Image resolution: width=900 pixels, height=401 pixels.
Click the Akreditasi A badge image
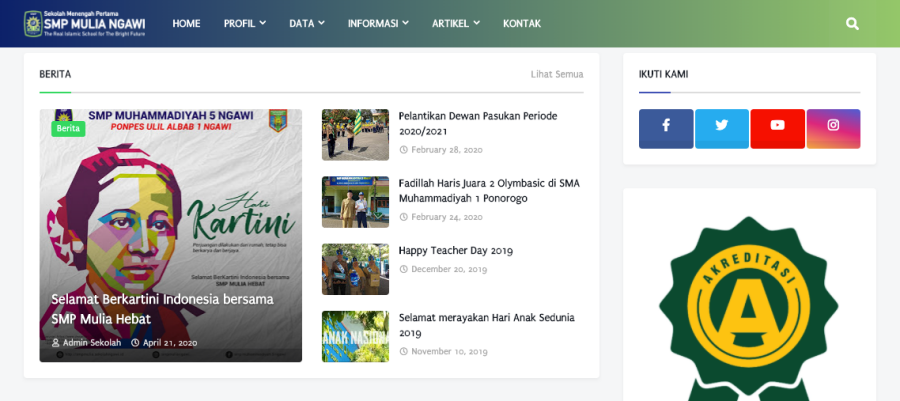(748, 309)
